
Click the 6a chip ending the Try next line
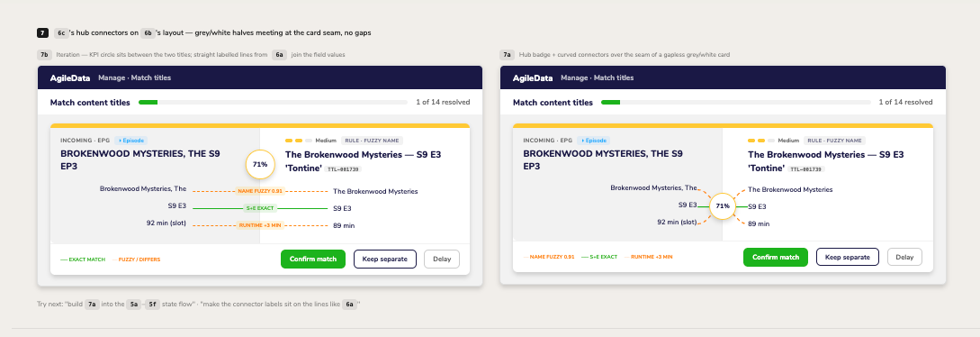tap(349, 305)
